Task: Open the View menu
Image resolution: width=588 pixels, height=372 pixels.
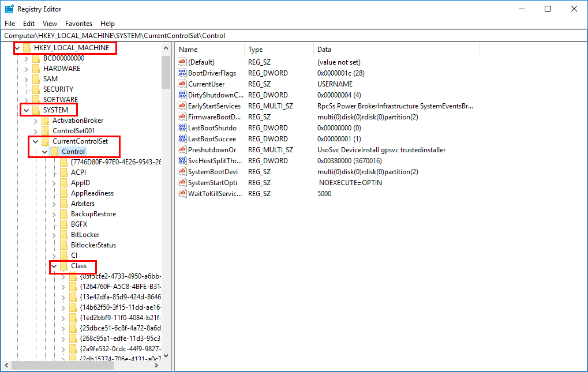Action: click(x=50, y=24)
